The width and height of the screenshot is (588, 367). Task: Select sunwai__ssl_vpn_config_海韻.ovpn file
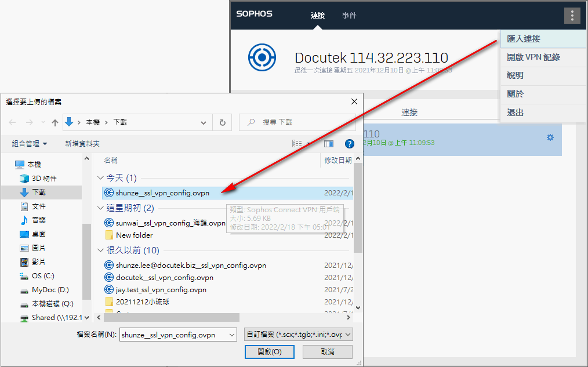coord(170,223)
